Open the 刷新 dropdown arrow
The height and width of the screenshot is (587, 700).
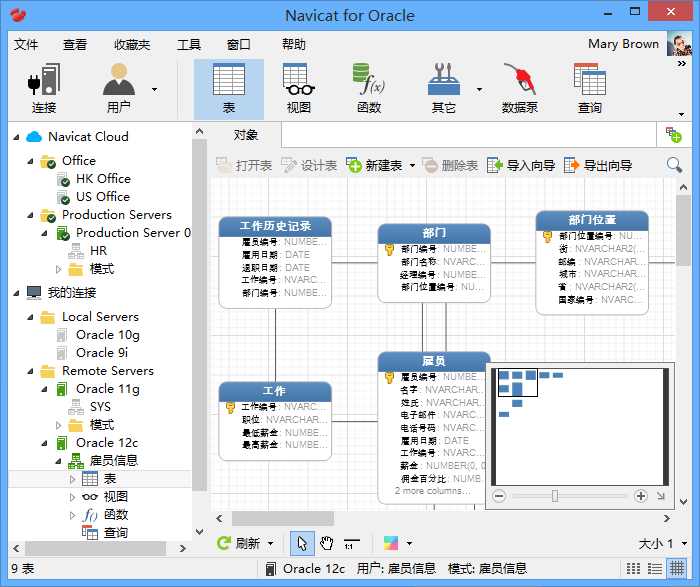tap(271, 544)
